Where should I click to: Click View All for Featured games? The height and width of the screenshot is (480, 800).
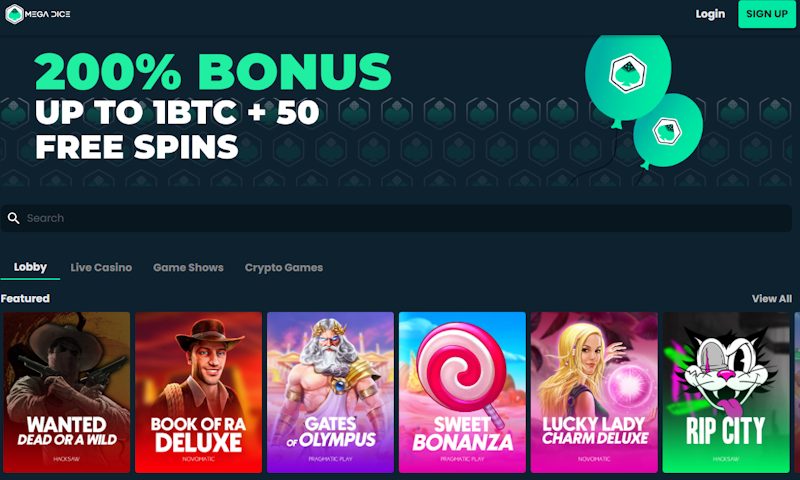tap(771, 299)
